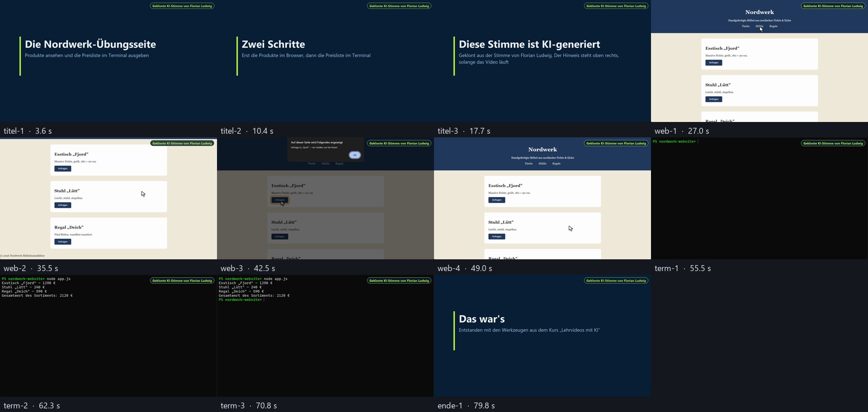Open the Tische nav link in web-4
Image resolution: width=868 pixels, height=412 pixels.
[x=528, y=164]
